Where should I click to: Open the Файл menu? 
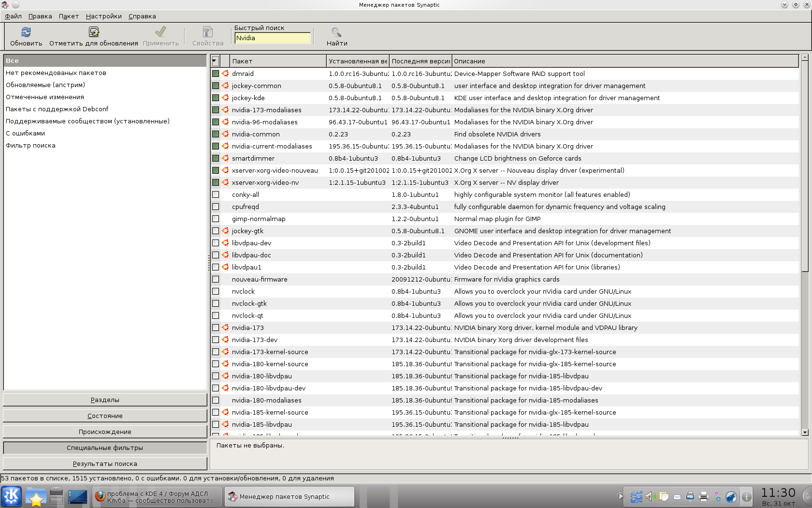point(13,16)
